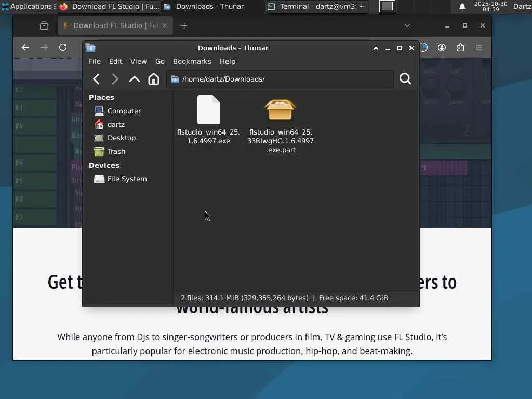
Task: Select the Download FL Studio Firefox tab
Action: [115, 26]
